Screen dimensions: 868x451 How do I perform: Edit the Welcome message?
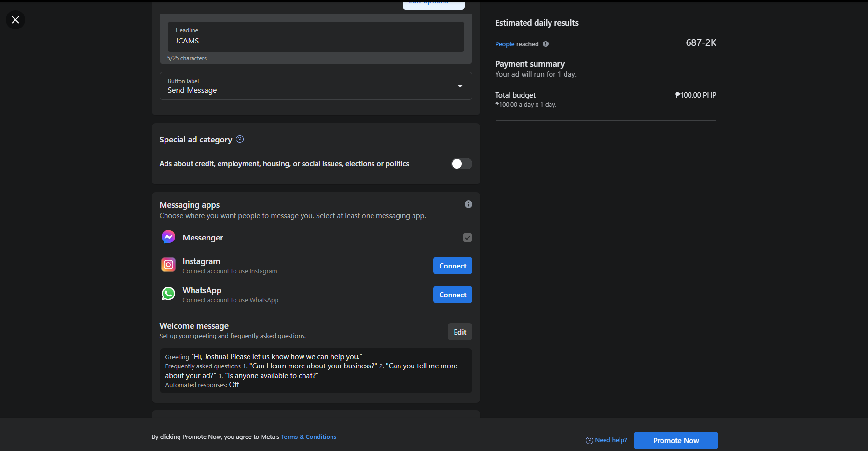(460, 332)
